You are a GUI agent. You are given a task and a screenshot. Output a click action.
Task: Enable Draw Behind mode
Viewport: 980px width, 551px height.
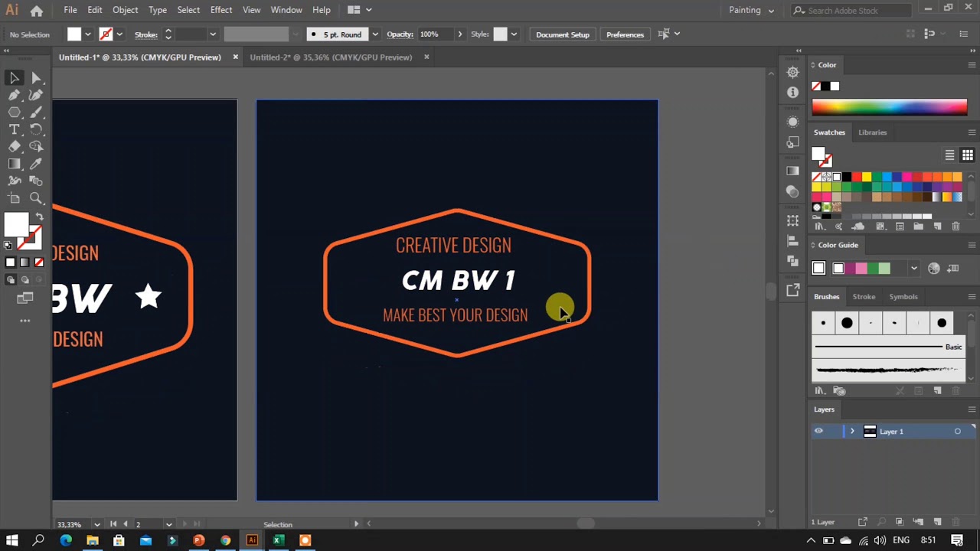tap(24, 280)
